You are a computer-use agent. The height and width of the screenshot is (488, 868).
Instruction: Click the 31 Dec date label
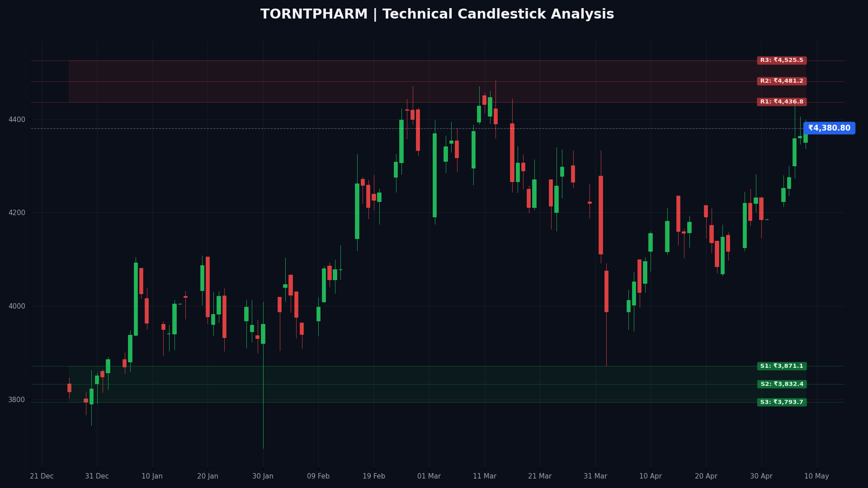(97, 476)
